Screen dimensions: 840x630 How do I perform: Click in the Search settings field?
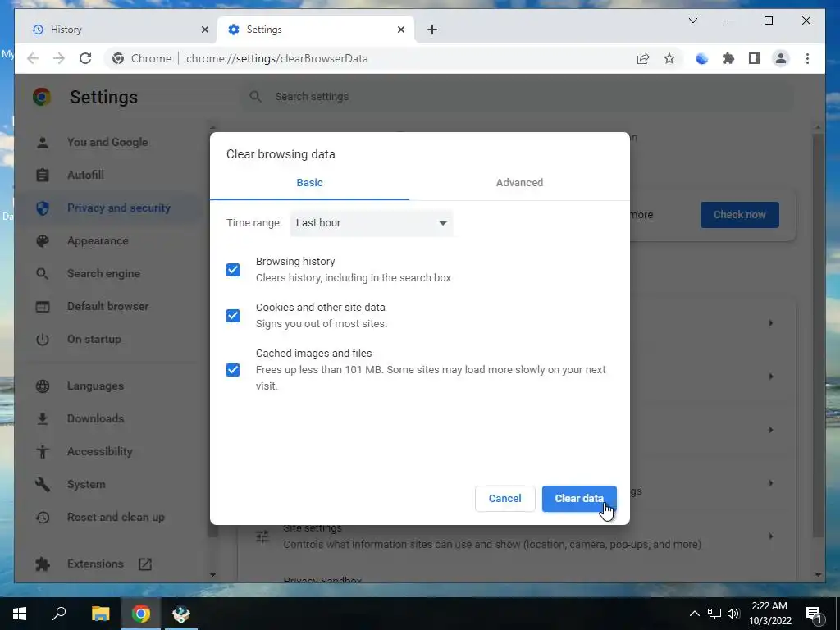pos(517,97)
